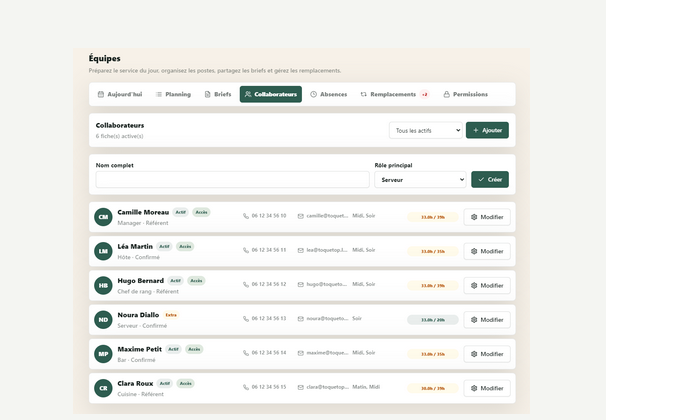Click the mail icon in Maxime Petit's row
This screenshot has width=680, height=420.
pyautogui.click(x=301, y=353)
